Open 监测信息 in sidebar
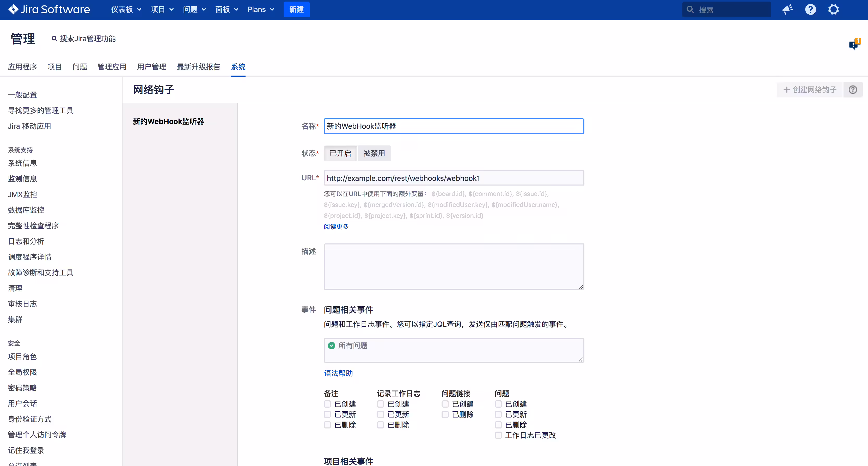This screenshot has width=868, height=466. coord(22,179)
